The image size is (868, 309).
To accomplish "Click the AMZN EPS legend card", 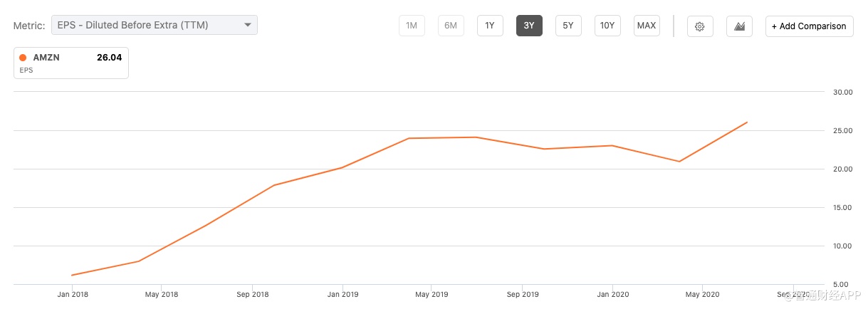I will 71,63.
